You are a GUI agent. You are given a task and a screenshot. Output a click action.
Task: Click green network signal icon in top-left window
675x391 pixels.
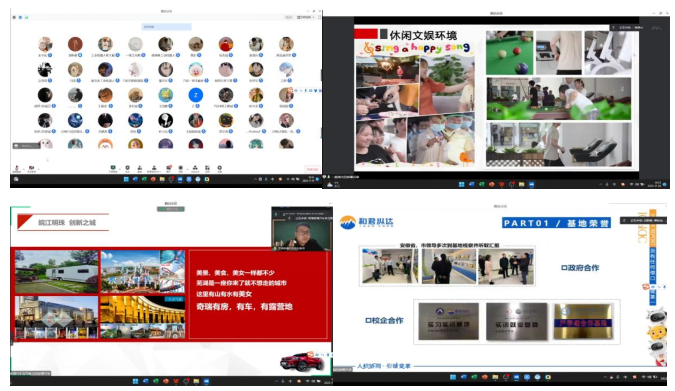click(26, 18)
